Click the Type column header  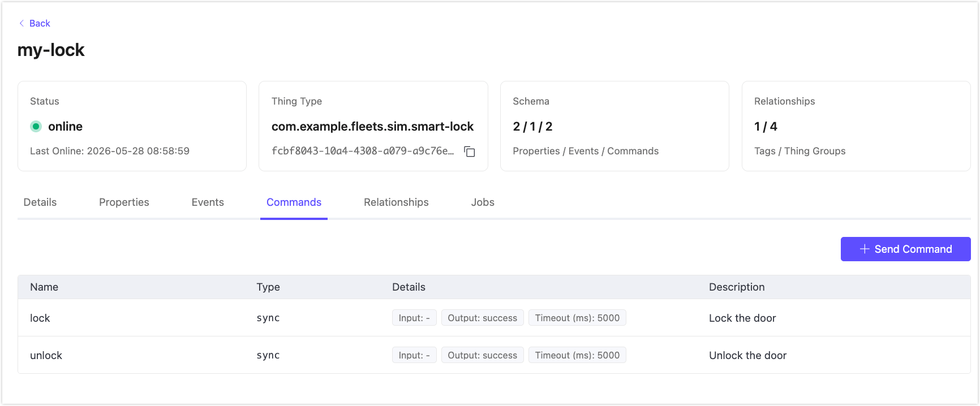pyautogui.click(x=268, y=287)
